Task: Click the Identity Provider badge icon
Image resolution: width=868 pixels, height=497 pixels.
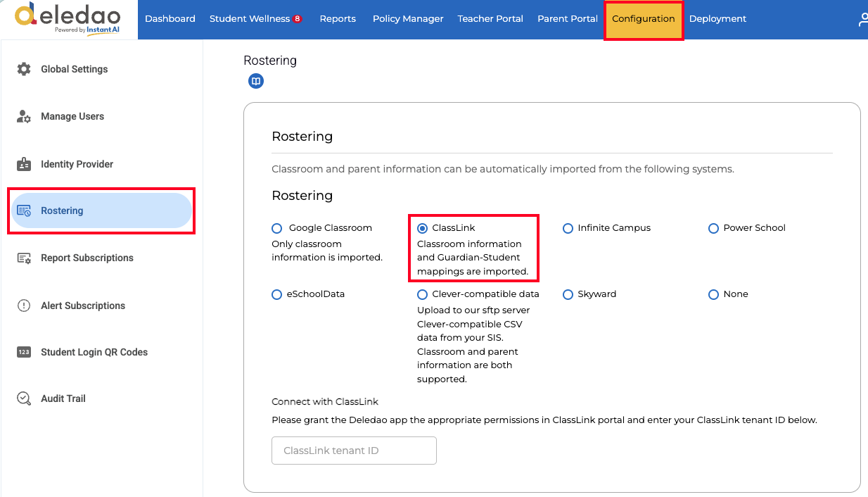Action: point(24,164)
